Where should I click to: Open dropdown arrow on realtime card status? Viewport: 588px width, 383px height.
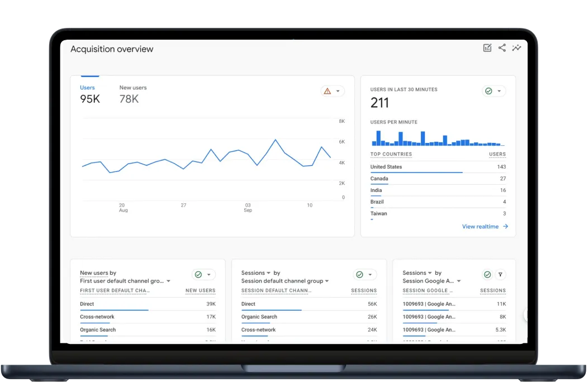click(499, 91)
